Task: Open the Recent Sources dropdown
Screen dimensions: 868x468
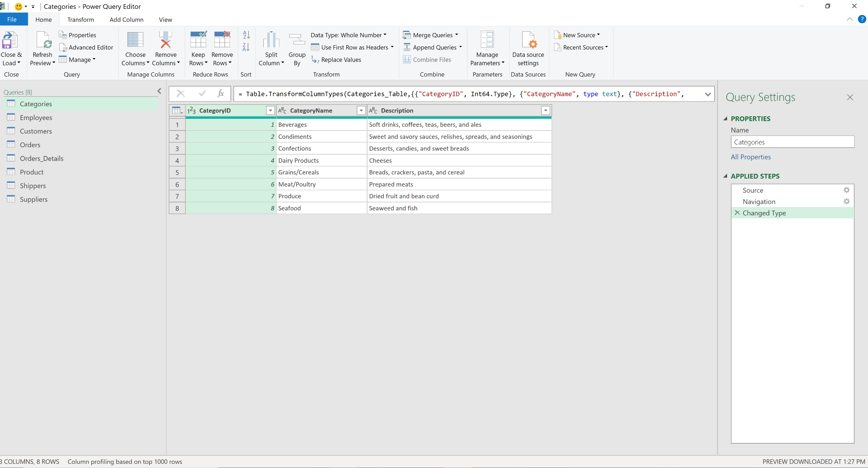Action: (x=581, y=47)
